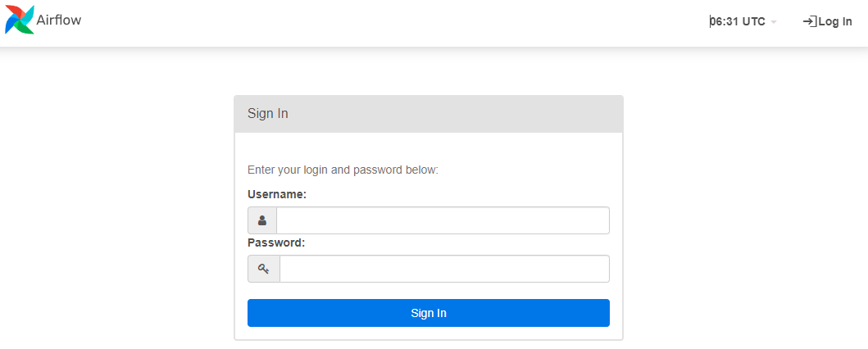The width and height of the screenshot is (868, 349).
Task: Focus the Username input field
Action: (443, 220)
